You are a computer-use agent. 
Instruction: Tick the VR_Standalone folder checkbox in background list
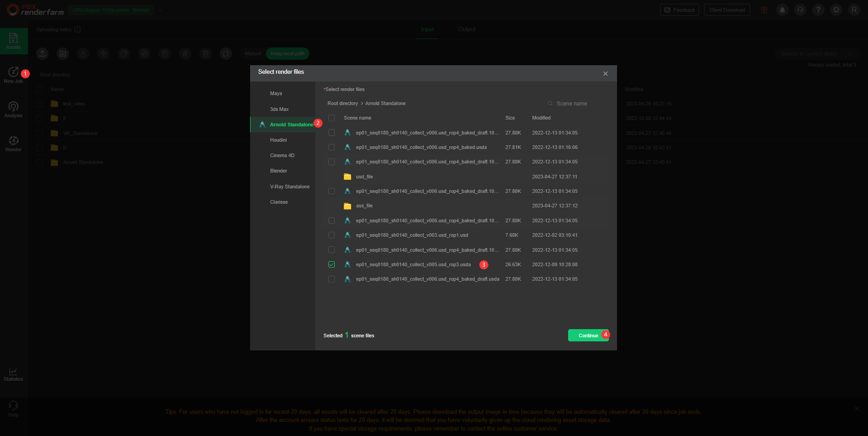[x=39, y=133]
